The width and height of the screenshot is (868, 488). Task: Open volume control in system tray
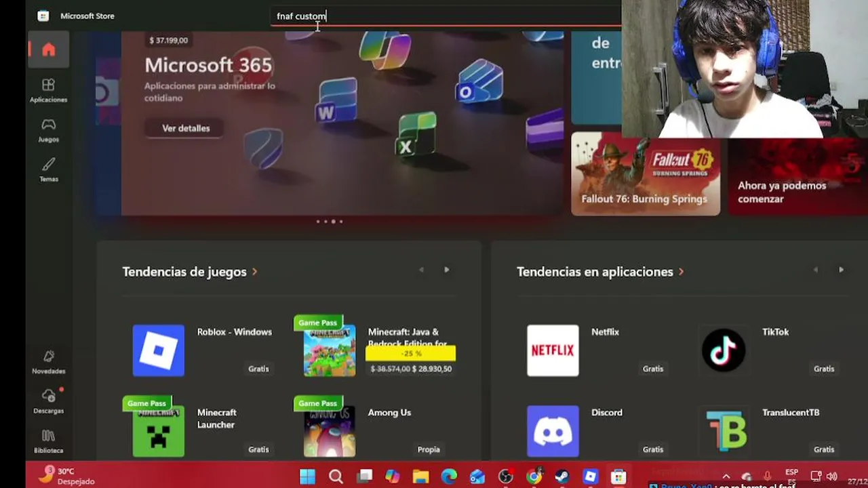click(832, 476)
